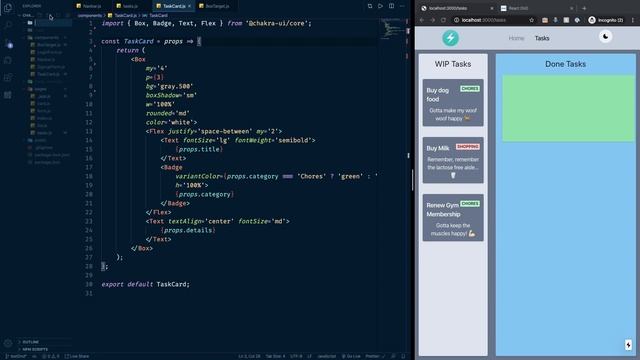Open language mode selector in status bar
The width and height of the screenshot is (640, 360).
pos(327,356)
